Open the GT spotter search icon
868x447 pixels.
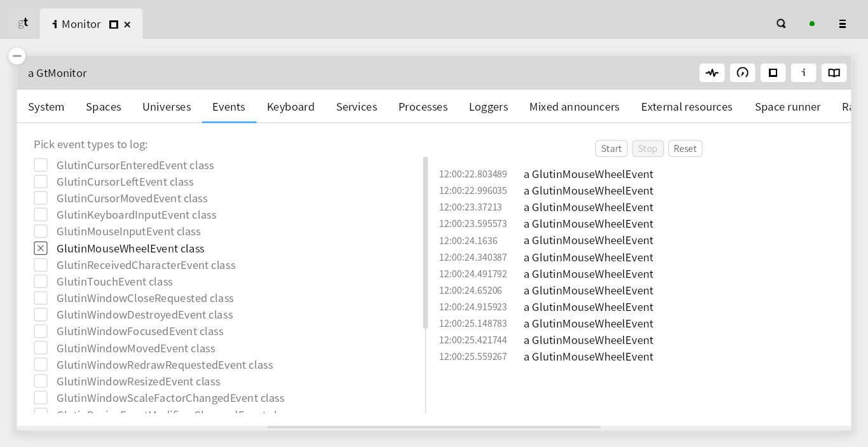[x=781, y=24]
